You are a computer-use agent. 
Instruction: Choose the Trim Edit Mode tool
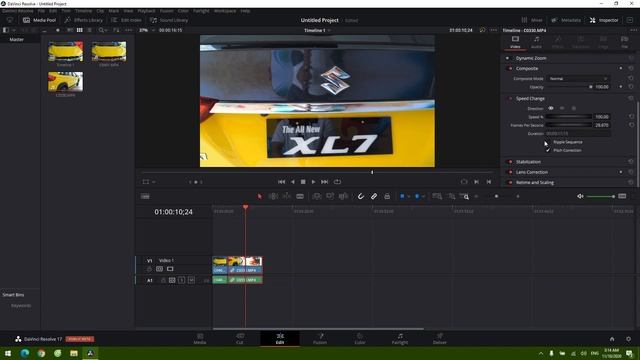(273, 196)
